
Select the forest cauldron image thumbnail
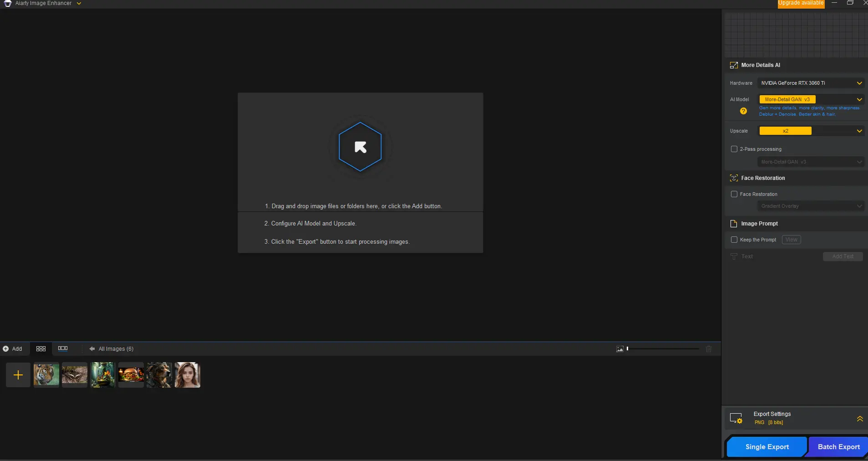(103, 375)
